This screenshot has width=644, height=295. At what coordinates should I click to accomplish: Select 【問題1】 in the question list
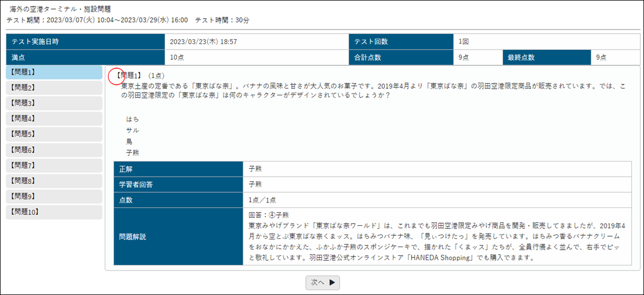pos(54,72)
